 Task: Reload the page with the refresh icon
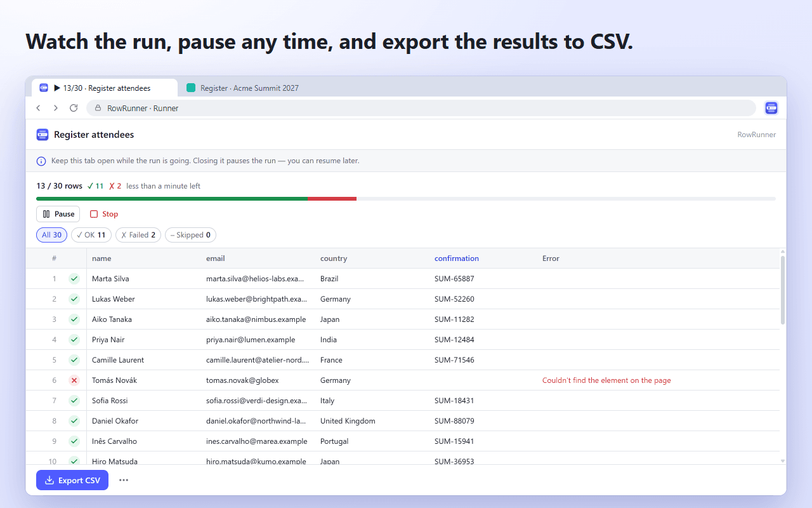tap(74, 108)
